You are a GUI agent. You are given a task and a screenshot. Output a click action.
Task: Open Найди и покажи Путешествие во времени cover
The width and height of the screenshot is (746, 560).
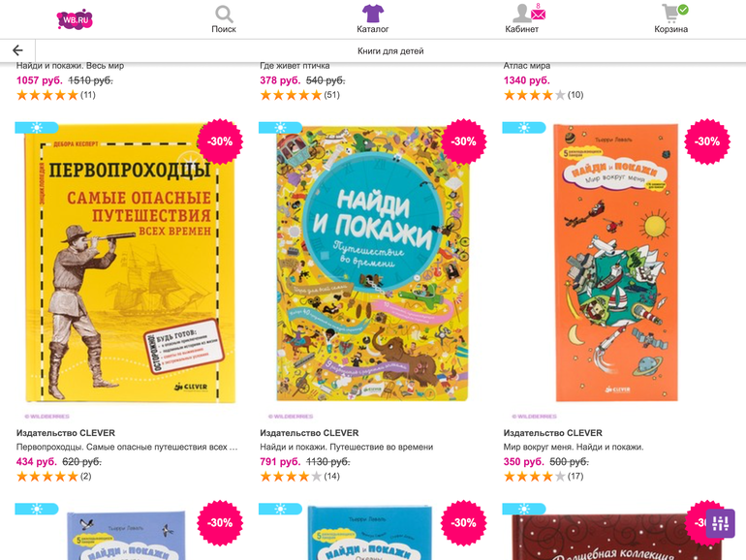pos(373,264)
